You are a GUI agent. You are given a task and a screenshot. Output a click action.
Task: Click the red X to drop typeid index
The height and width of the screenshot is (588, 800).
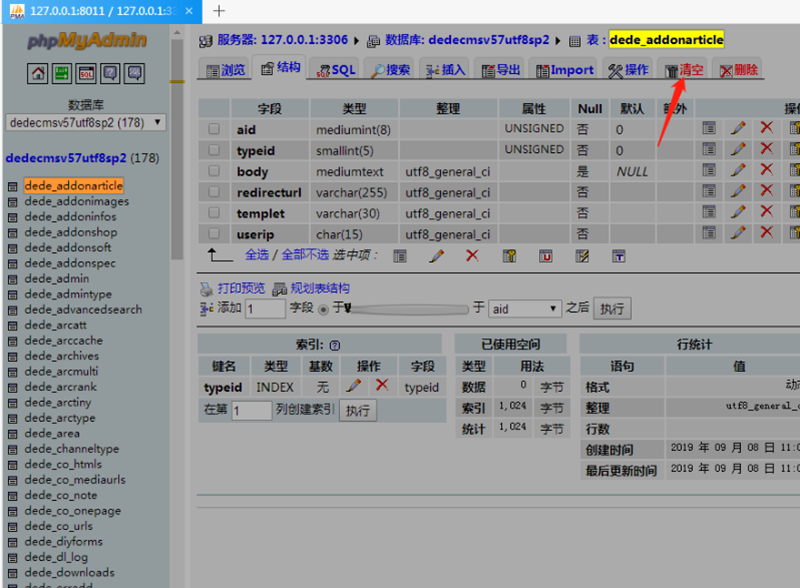(381, 386)
